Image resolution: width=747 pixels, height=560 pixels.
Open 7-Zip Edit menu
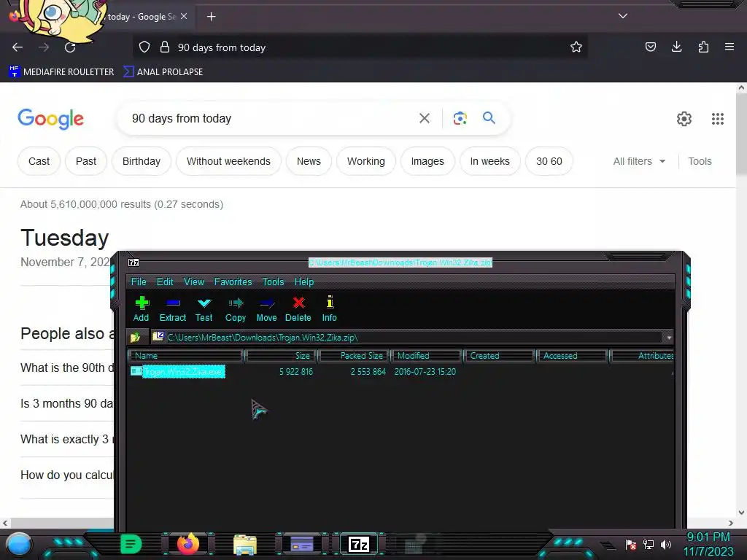coord(165,282)
